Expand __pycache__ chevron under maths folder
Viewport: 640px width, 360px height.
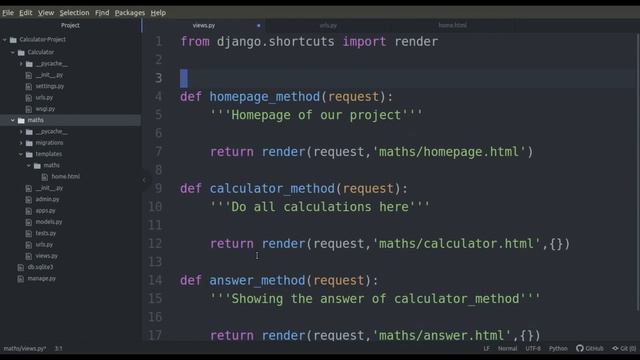21,131
